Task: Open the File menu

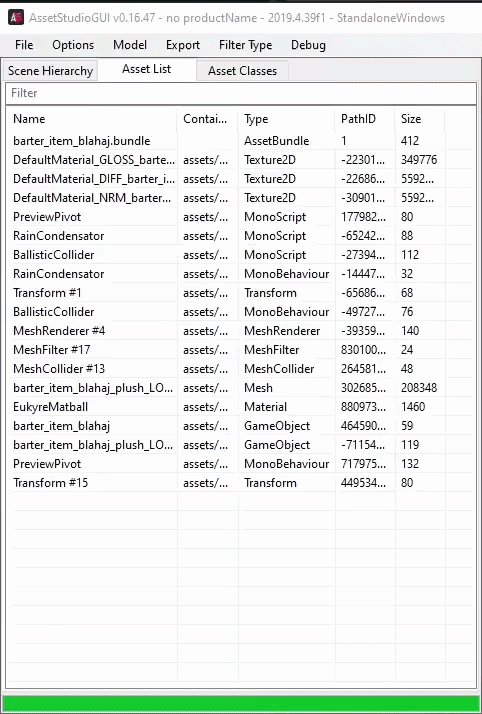Action: 24,45
